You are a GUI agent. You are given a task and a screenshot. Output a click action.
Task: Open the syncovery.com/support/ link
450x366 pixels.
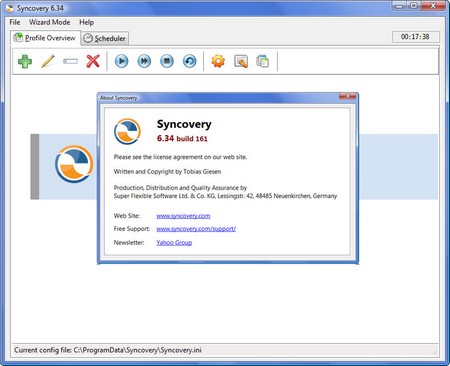coord(196,229)
